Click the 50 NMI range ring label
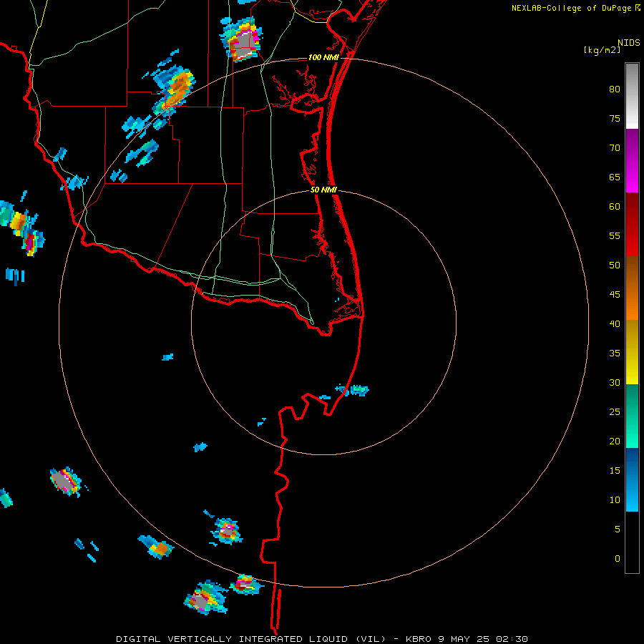Screen dimensions: 644x644 (323, 190)
